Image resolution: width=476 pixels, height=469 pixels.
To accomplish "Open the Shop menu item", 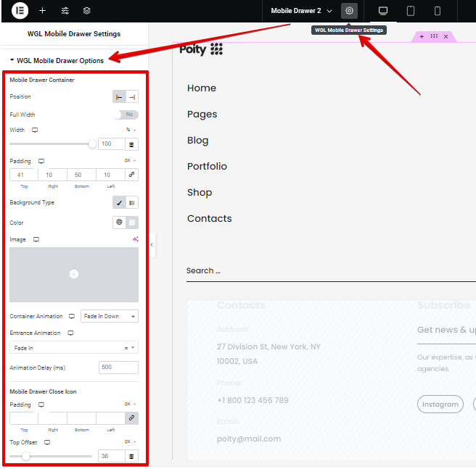I will 200,192.
